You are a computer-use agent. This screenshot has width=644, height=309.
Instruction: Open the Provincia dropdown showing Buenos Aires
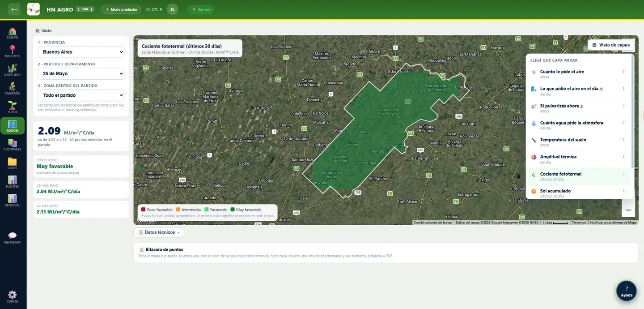click(x=81, y=52)
